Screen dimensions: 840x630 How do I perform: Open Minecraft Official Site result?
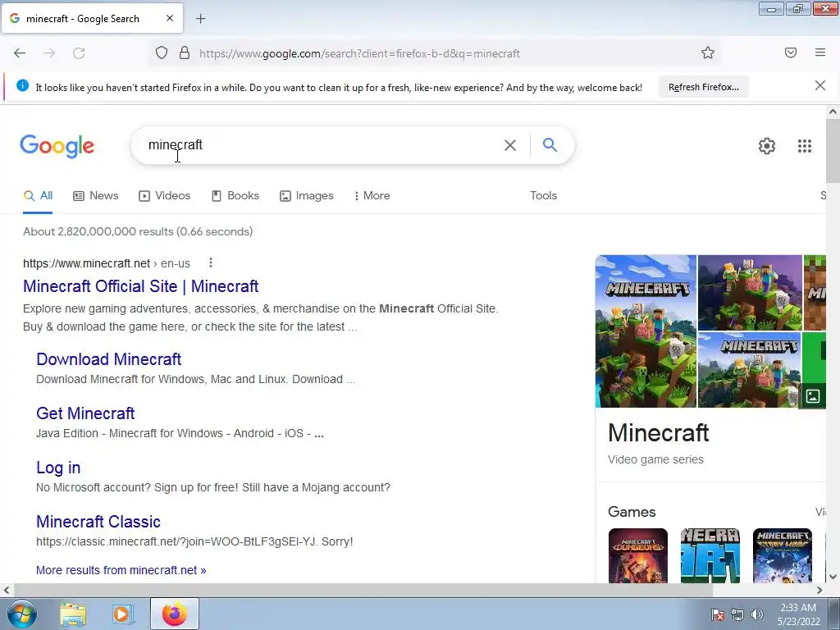coord(141,286)
